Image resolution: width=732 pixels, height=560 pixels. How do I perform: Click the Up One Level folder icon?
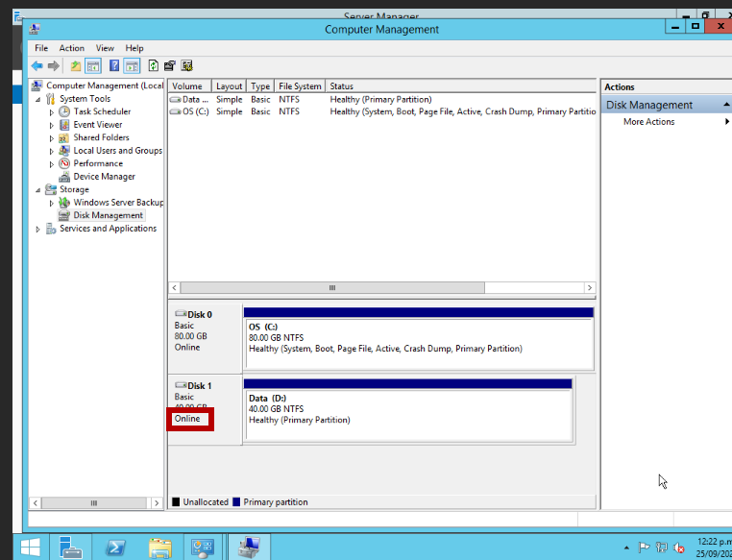point(75,66)
